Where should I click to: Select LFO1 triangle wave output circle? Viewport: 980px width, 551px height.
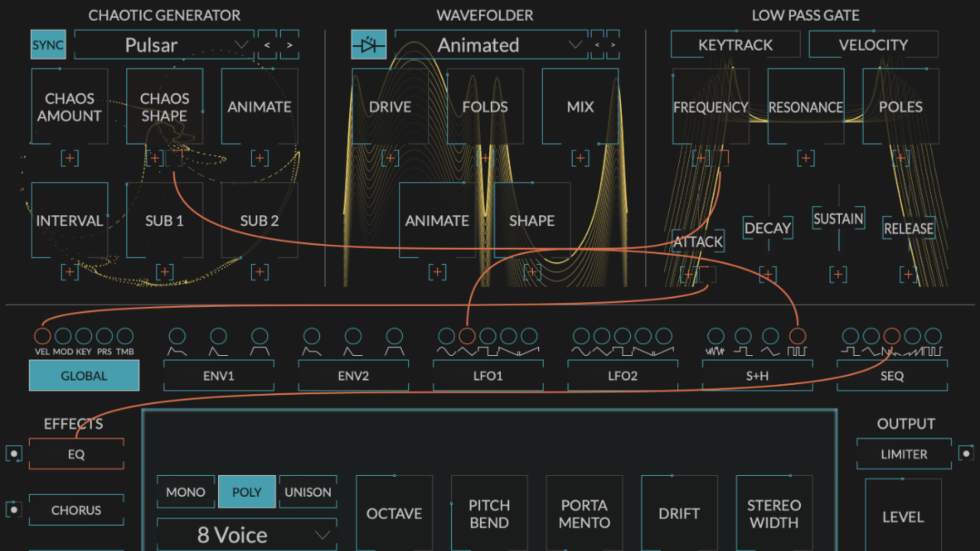click(467, 336)
